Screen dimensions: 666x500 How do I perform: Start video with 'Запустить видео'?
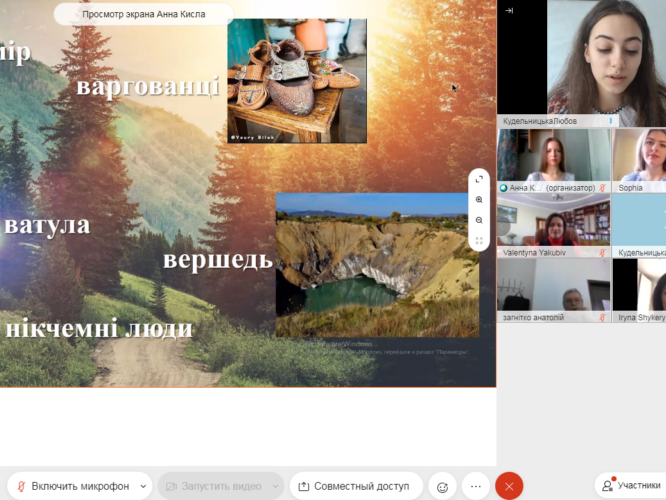(x=210, y=486)
